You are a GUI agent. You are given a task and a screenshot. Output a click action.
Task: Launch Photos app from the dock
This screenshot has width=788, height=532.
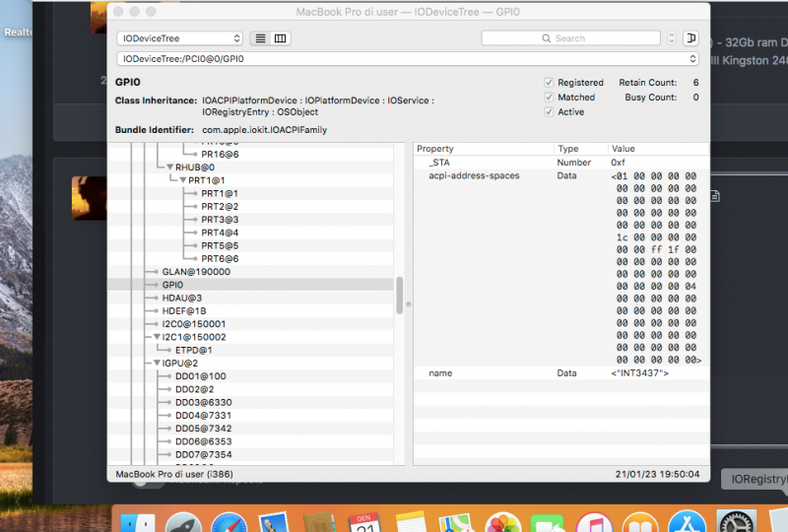504,524
